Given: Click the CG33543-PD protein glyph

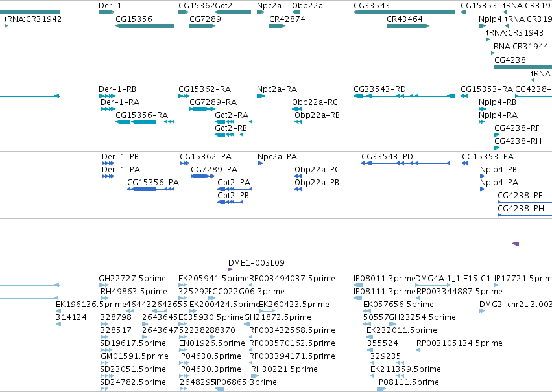Looking at the screenshot, I should [x=406, y=163].
